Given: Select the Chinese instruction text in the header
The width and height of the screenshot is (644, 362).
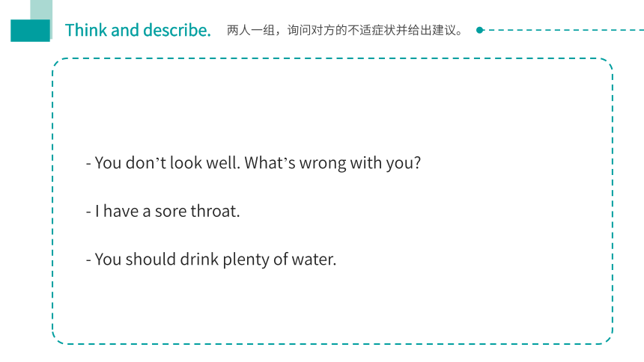Looking at the screenshot, I should pyautogui.click(x=345, y=30).
